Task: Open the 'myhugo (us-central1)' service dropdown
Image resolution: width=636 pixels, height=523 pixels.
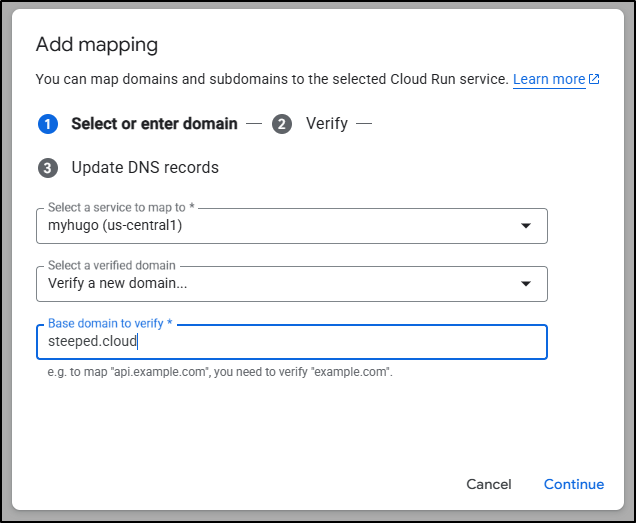Action: (280, 226)
